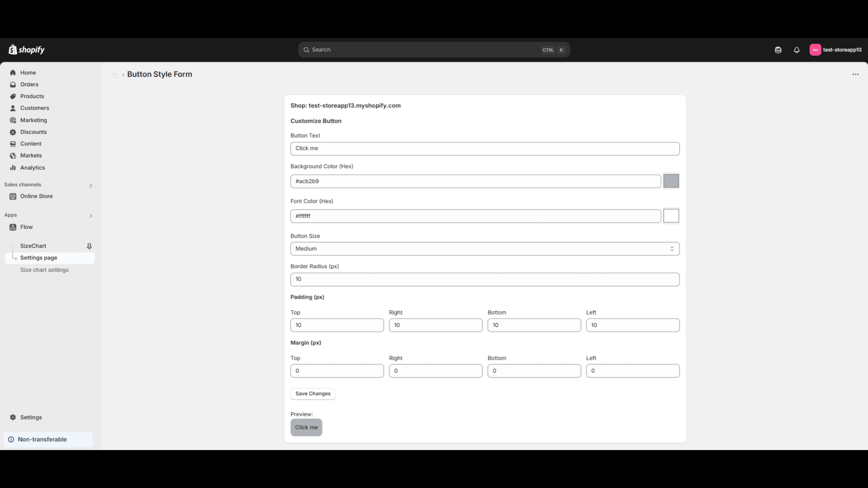
Task: Open the Customers page
Action: click(x=34, y=108)
